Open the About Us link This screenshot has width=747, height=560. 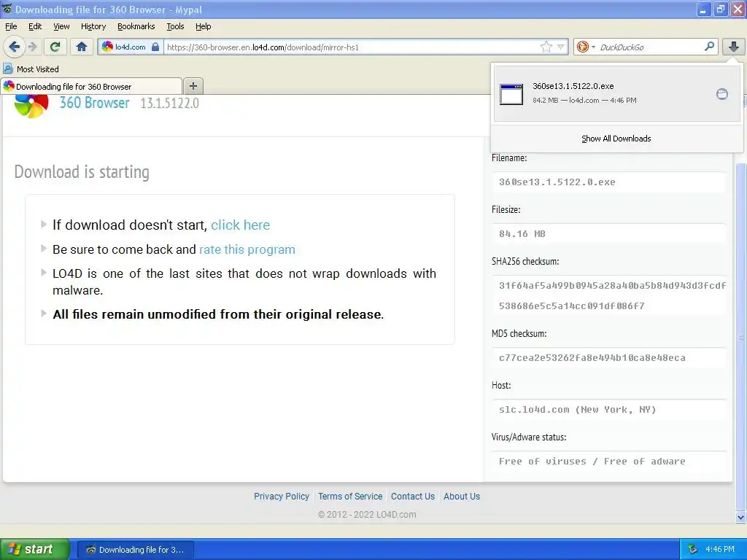pyautogui.click(x=462, y=496)
